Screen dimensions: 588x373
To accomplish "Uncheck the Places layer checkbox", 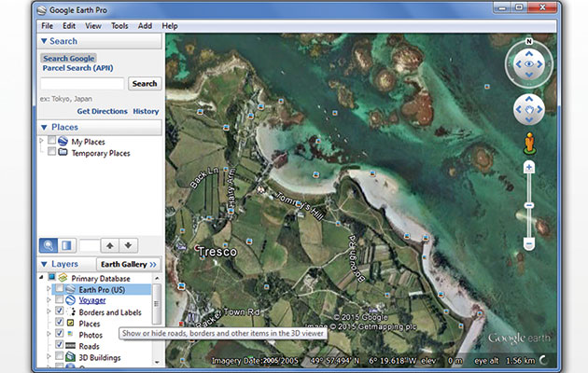I will point(59,322).
